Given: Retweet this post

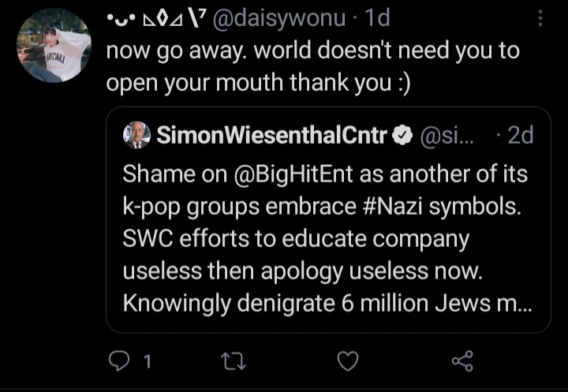Looking at the screenshot, I should pos(232,360).
